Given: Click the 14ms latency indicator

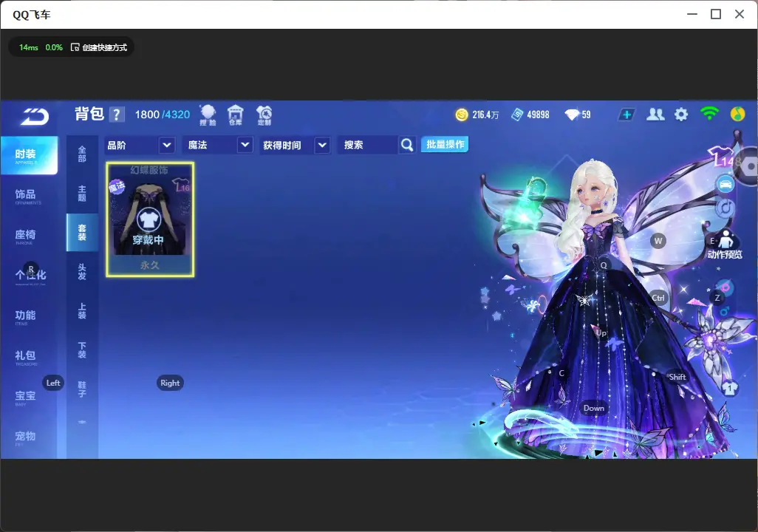Looking at the screenshot, I should [29, 47].
